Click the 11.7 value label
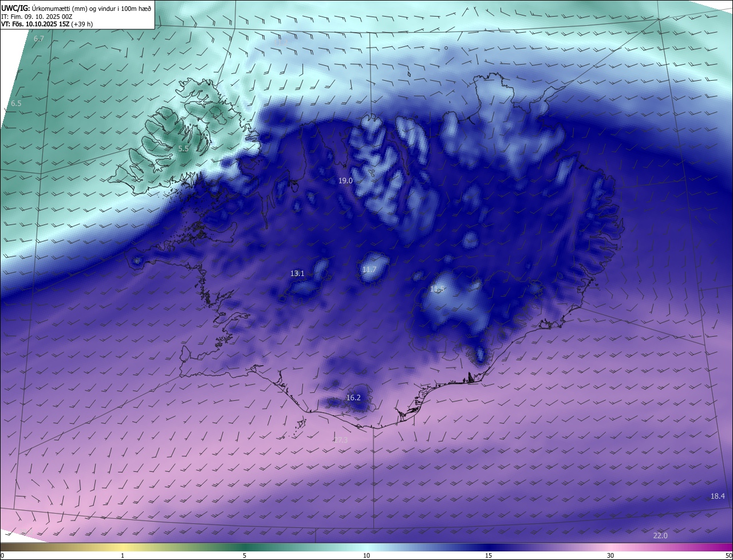This screenshot has width=733, height=560. (x=369, y=270)
